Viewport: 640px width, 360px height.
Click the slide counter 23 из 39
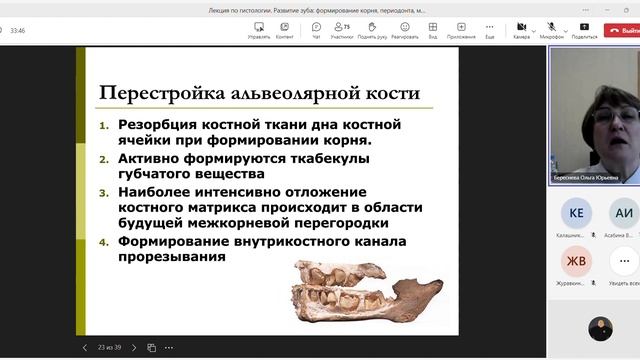click(x=109, y=347)
